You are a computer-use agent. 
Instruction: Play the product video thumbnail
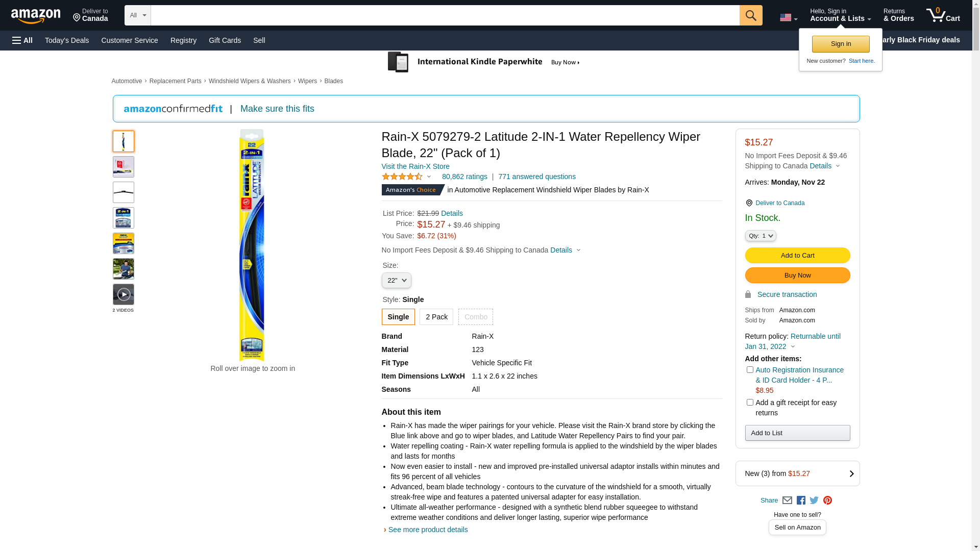pos(124,294)
